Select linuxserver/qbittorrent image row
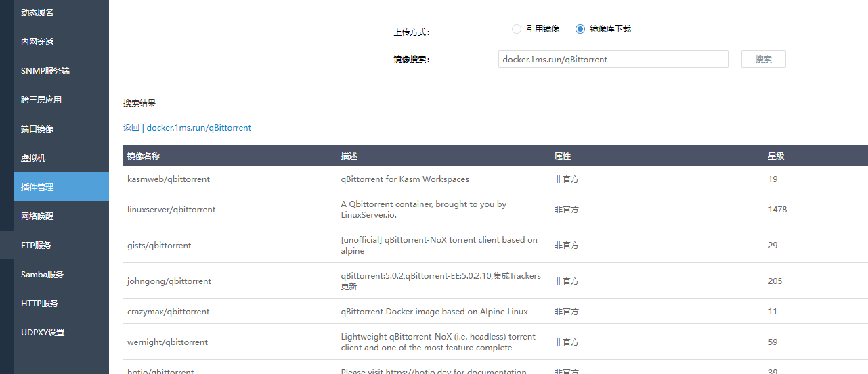This screenshot has width=868, height=374. [x=496, y=210]
